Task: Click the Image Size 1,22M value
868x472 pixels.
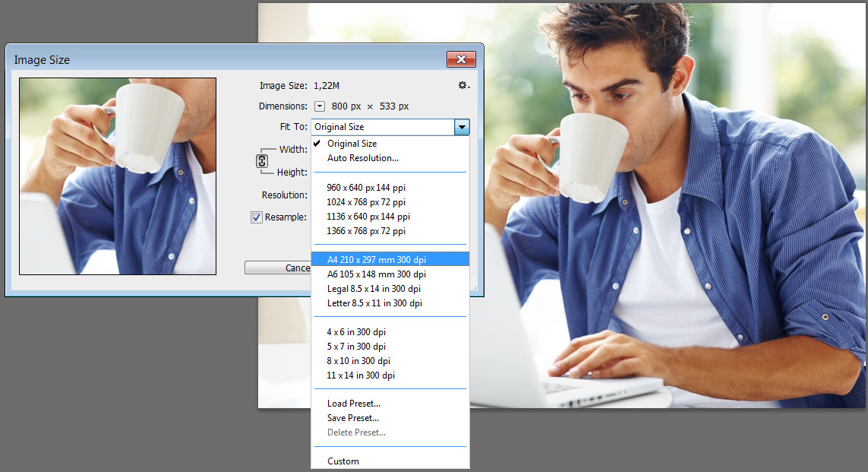Action: [x=327, y=86]
